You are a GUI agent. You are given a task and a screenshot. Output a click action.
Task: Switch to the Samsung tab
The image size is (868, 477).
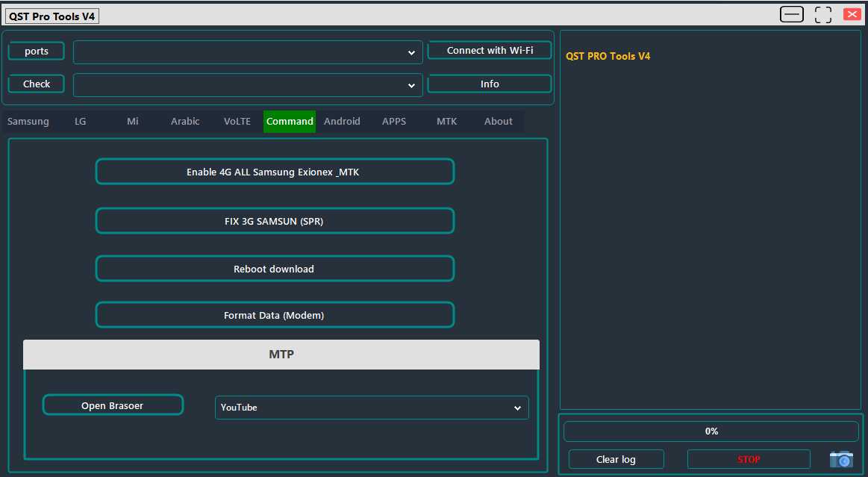28,121
